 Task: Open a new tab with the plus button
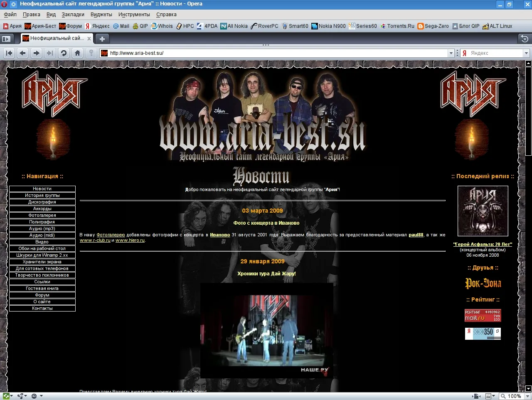(x=102, y=39)
